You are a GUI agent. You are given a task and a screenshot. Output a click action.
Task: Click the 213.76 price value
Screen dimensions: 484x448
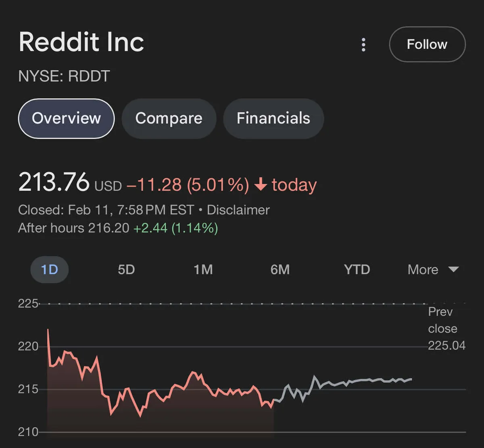[x=54, y=182]
